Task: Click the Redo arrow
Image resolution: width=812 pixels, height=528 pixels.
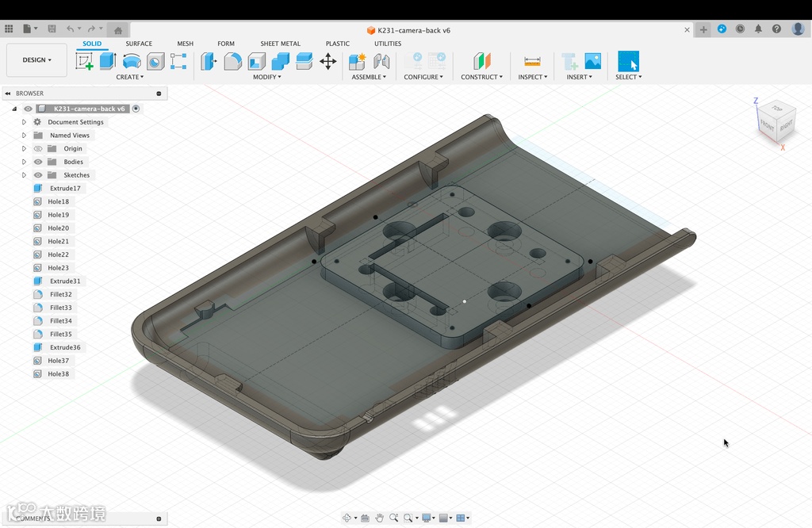Action: [91, 29]
